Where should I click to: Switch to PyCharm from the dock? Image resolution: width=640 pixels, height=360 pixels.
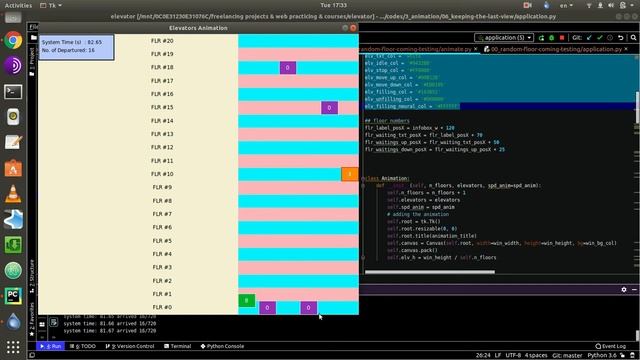[x=13, y=296]
